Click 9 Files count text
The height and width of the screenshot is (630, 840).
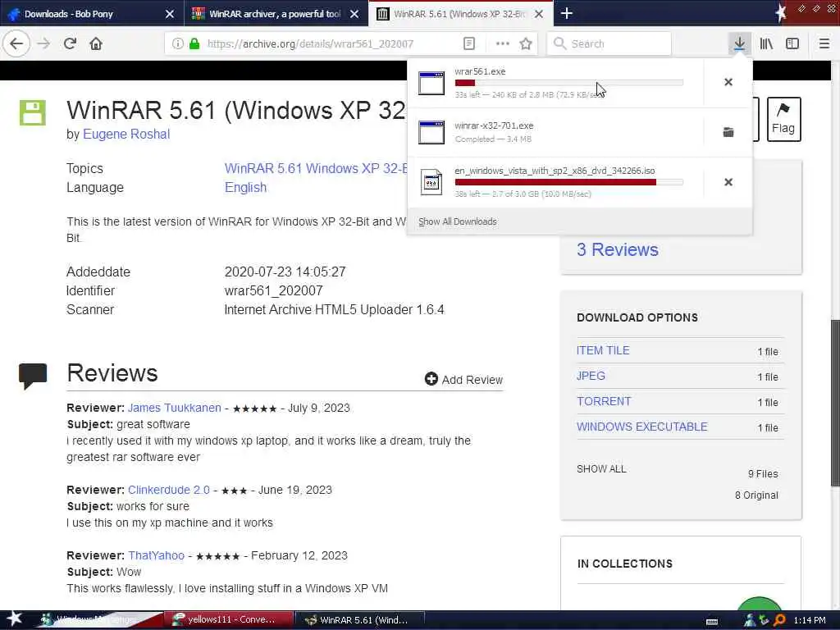click(763, 473)
